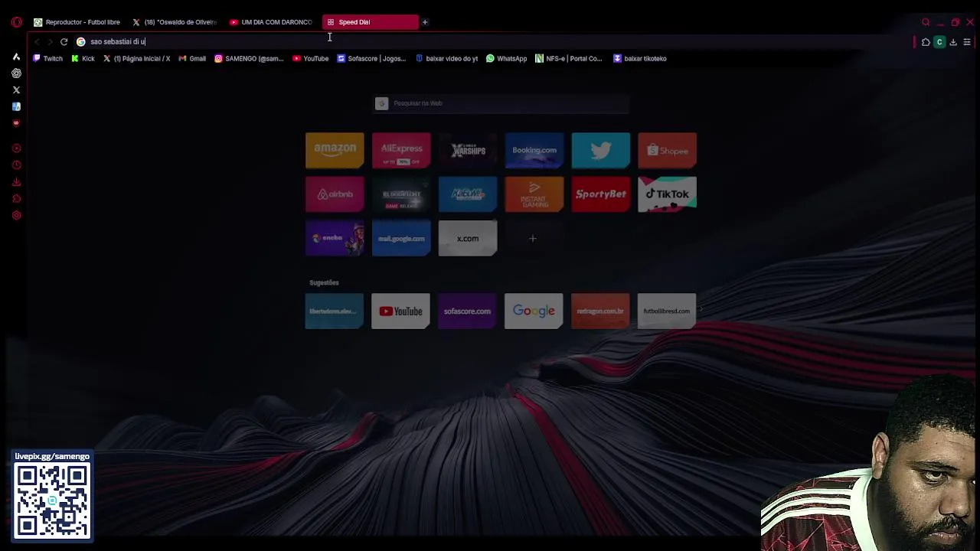The height and width of the screenshot is (551, 980).
Task: Open Settings gear in the sidebar
Action: (x=16, y=216)
